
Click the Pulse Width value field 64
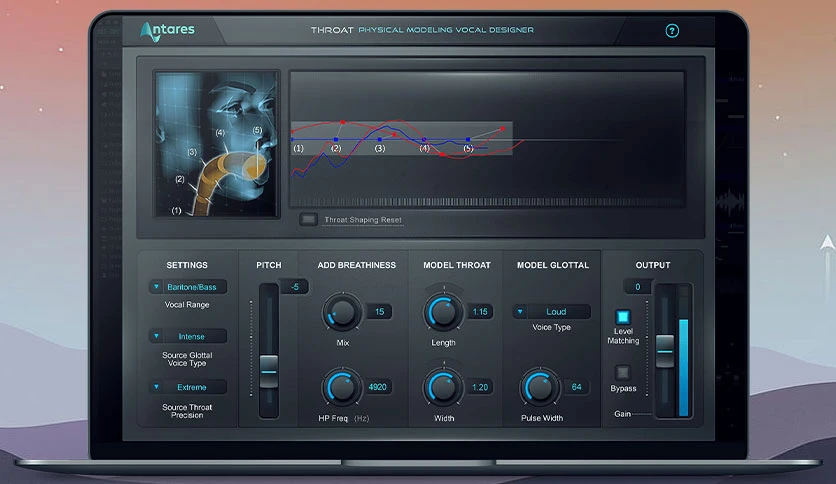576,387
